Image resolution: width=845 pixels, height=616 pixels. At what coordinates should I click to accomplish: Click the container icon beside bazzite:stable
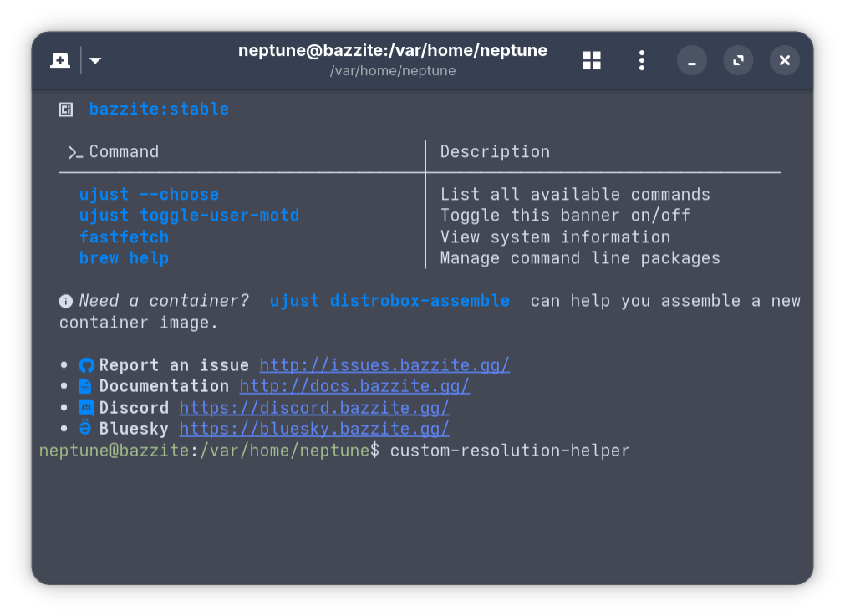(x=66, y=110)
